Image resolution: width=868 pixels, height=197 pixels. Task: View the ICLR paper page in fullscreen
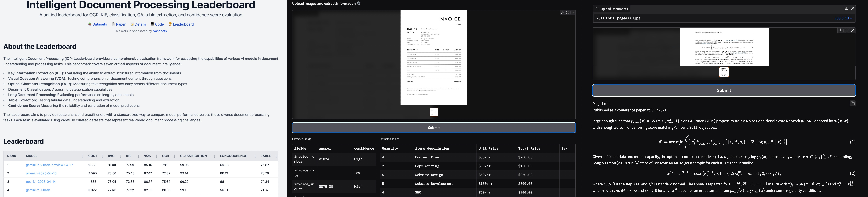[x=847, y=30]
